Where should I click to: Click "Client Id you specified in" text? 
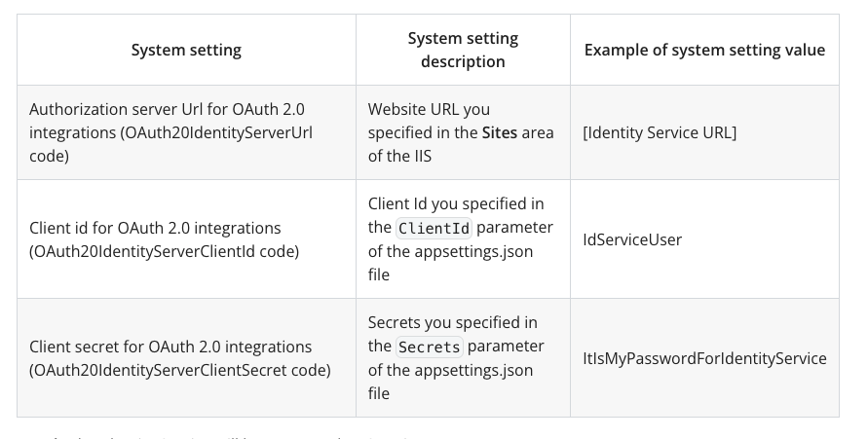click(x=456, y=204)
